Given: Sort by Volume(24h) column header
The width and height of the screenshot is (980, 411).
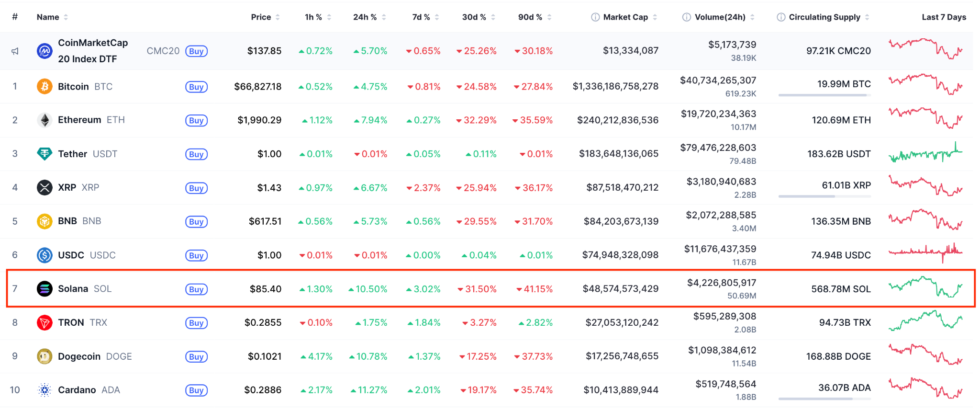Looking at the screenshot, I should pos(720,17).
